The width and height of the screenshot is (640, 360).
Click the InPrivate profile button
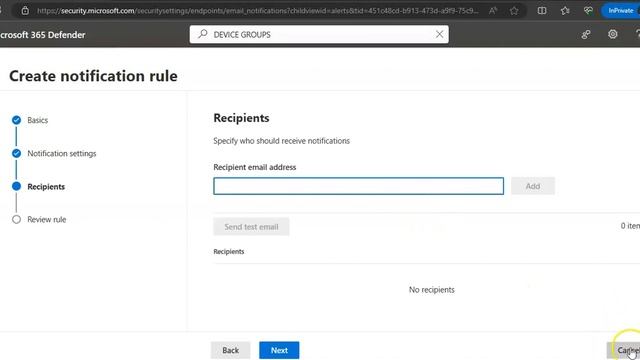(x=621, y=11)
